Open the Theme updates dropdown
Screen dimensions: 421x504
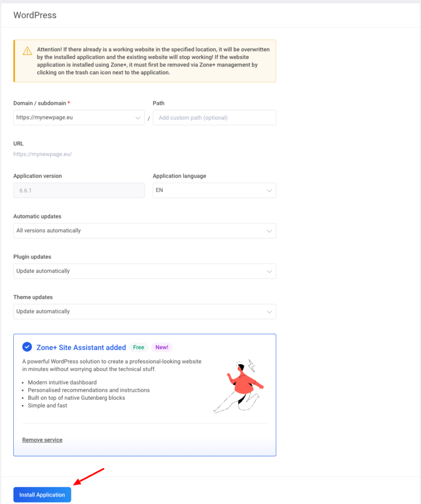coord(144,312)
